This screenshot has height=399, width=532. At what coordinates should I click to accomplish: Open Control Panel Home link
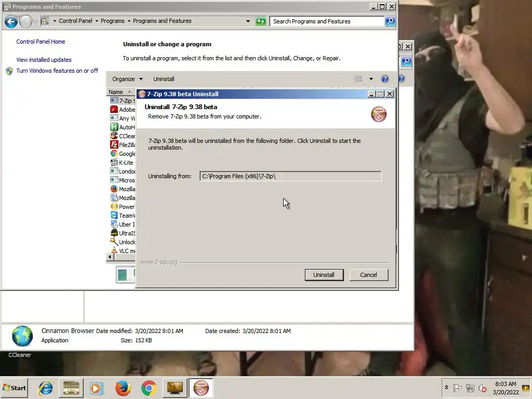pyautogui.click(x=41, y=42)
